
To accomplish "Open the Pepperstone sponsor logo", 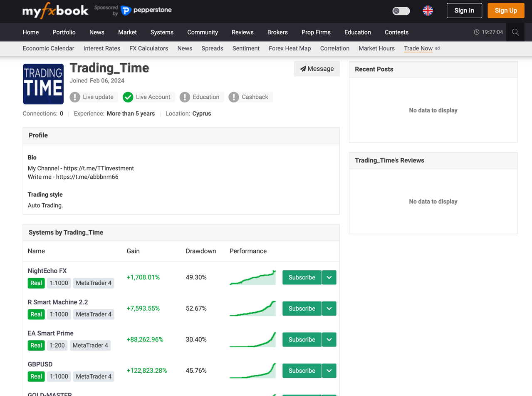I will pyautogui.click(x=146, y=10).
